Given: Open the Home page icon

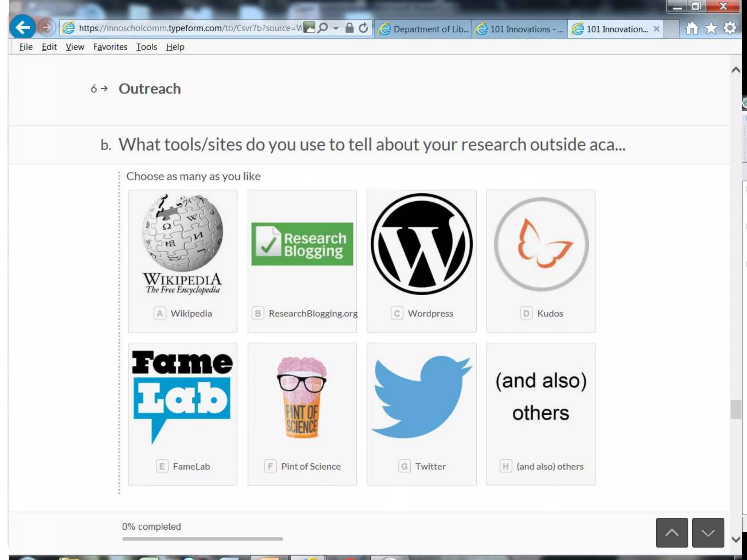Looking at the screenshot, I should tap(692, 28).
